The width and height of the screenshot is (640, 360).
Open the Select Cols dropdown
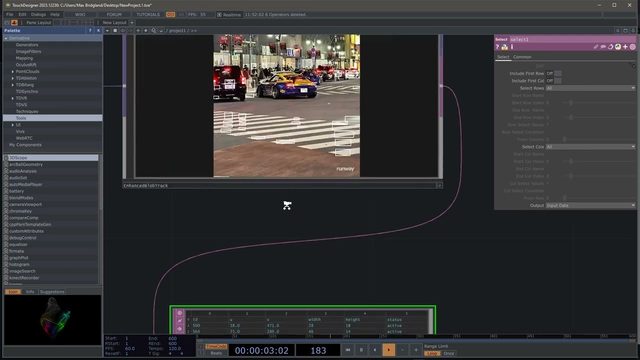coord(591,147)
